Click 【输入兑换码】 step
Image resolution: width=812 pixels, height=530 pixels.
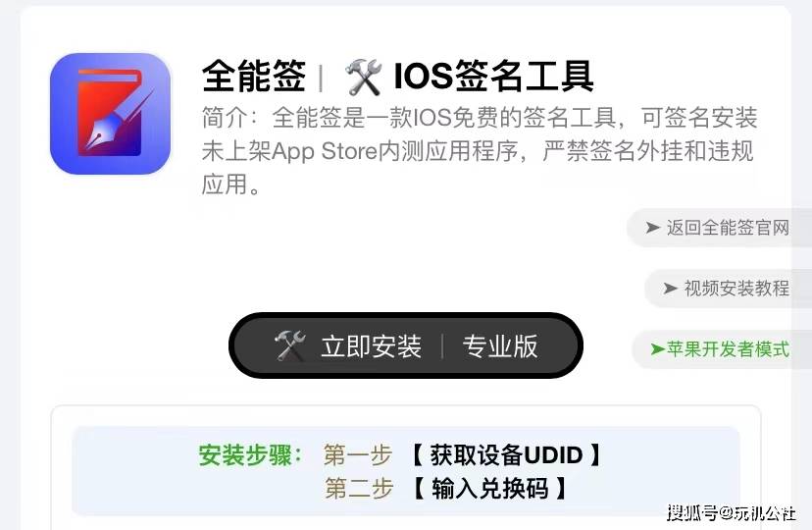pos(490,488)
